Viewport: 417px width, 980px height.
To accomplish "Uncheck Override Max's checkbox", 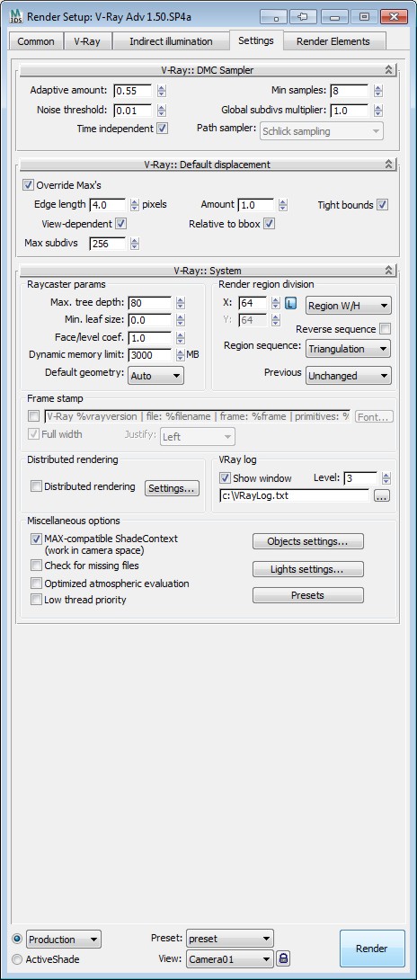I will 28,185.
